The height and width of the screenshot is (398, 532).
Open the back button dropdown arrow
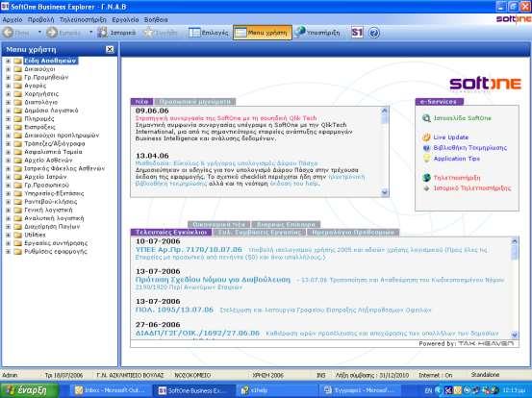[x=39, y=33]
